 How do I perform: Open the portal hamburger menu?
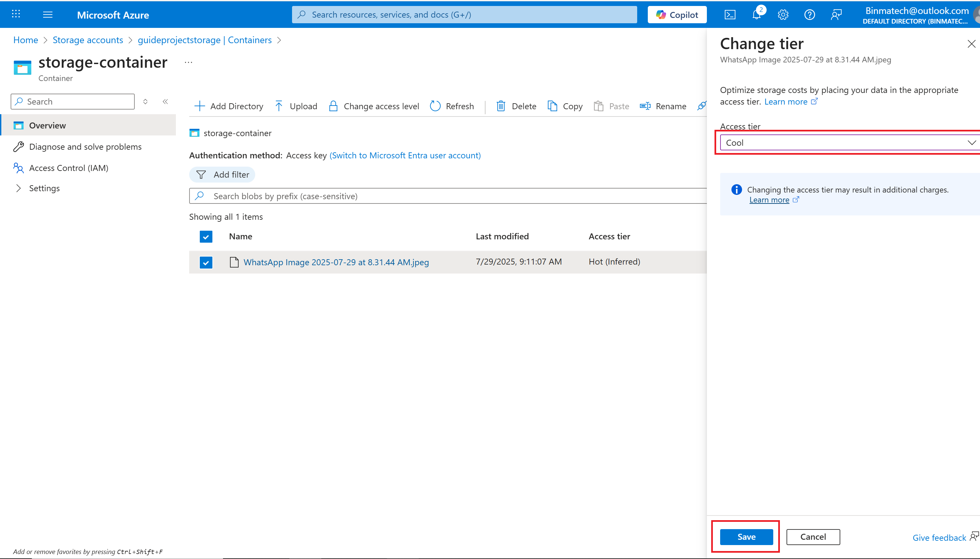click(47, 15)
